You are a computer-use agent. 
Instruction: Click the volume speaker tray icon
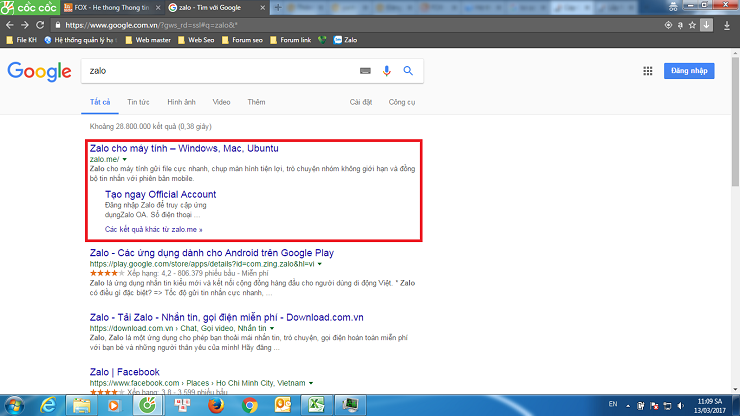click(681, 406)
